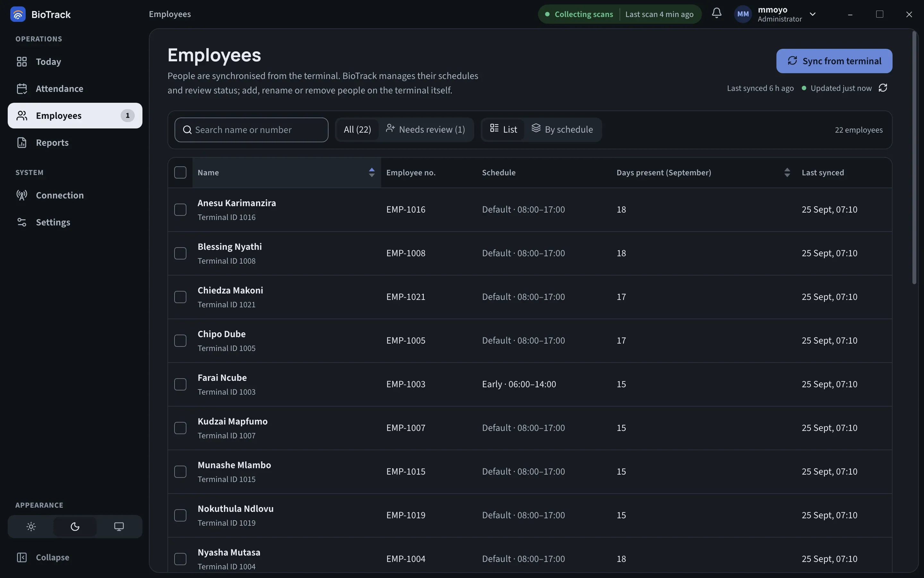
Task: Tick Munashe Mlambo's checkbox
Action: tap(180, 471)
